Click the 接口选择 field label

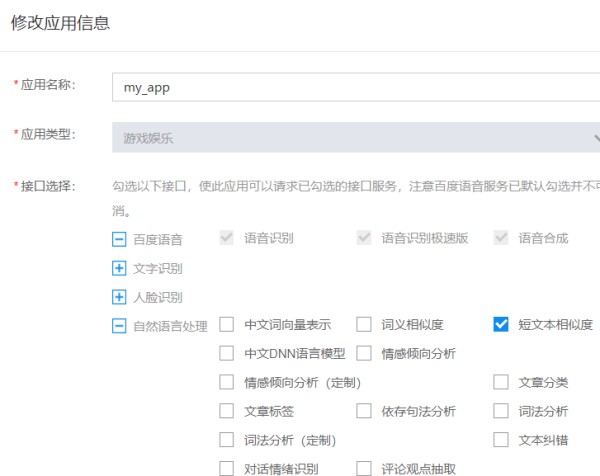coord(48,186)
